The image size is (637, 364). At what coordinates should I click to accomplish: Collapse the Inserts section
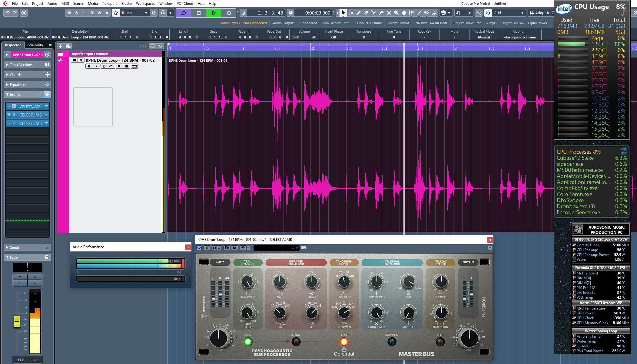tap(7, 95)
